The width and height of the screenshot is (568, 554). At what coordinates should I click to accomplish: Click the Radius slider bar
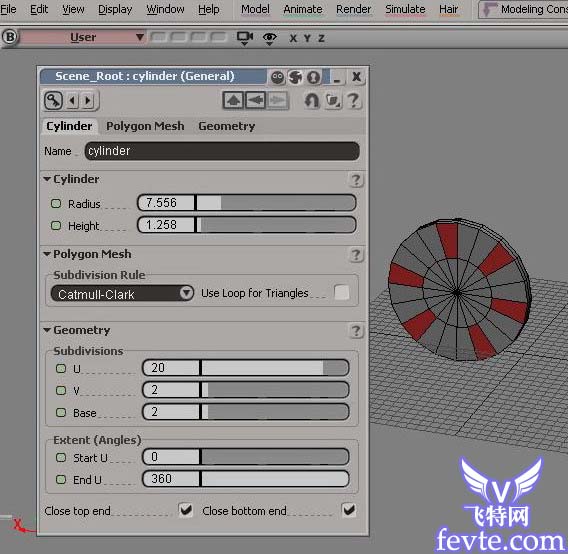coord(276,203)
